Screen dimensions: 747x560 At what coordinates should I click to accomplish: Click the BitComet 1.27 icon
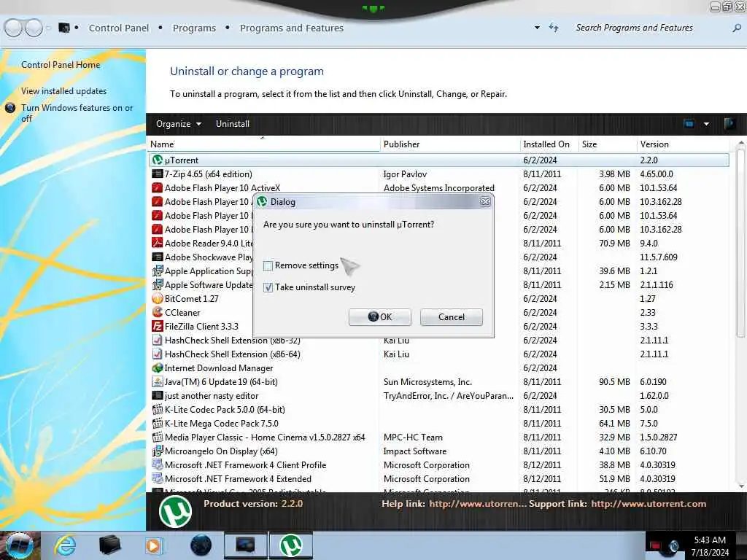(x=158, y=298)
